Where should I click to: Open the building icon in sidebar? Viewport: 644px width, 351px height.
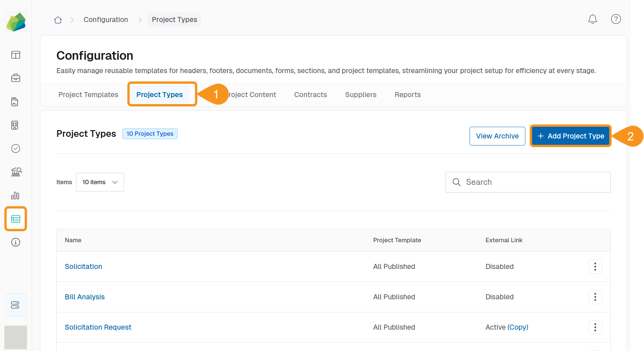[x=15, y=125]
